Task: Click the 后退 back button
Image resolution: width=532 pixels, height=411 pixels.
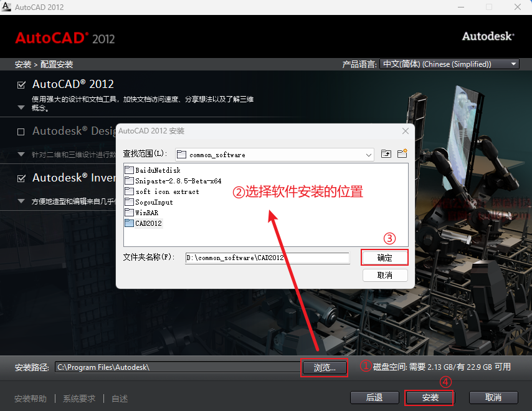Action: (x=374, y=397)
